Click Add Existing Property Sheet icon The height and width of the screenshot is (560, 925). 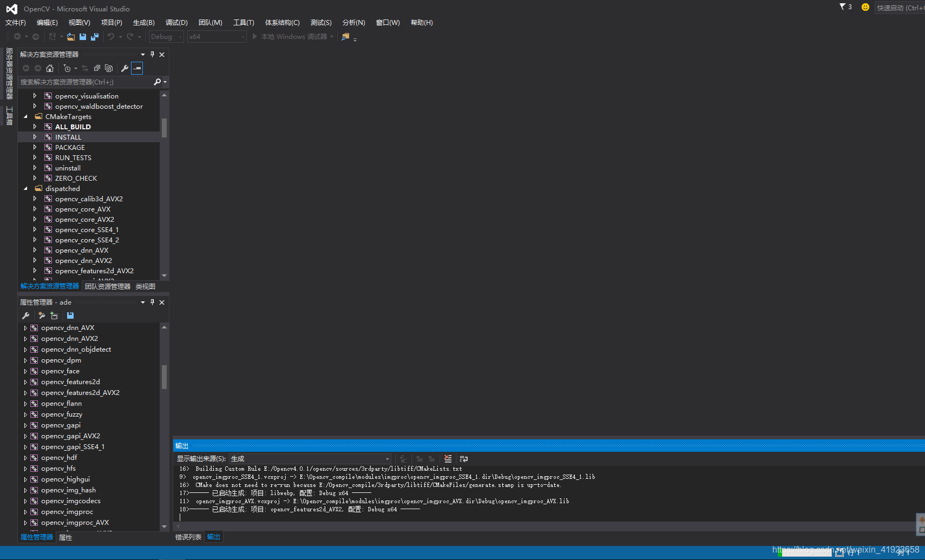point(54,315)
